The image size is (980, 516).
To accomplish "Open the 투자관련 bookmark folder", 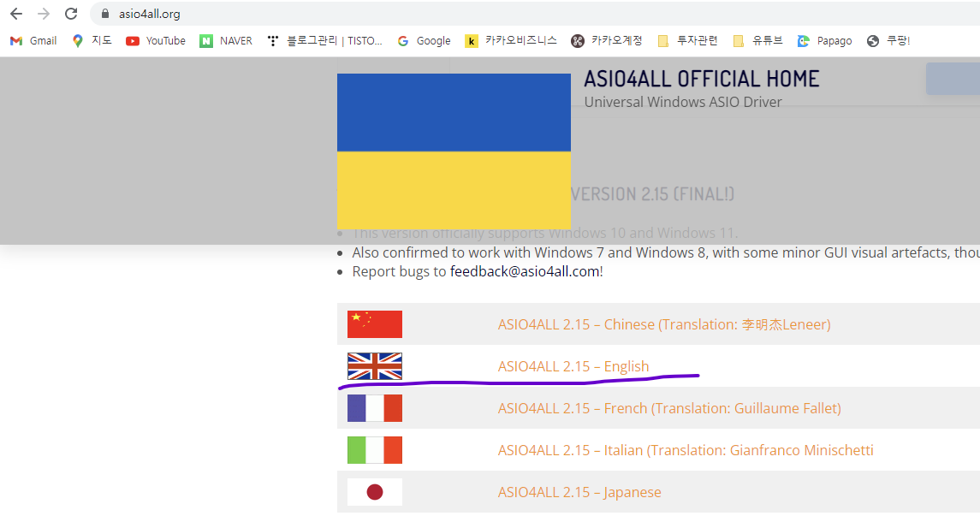I will [687, 40].
